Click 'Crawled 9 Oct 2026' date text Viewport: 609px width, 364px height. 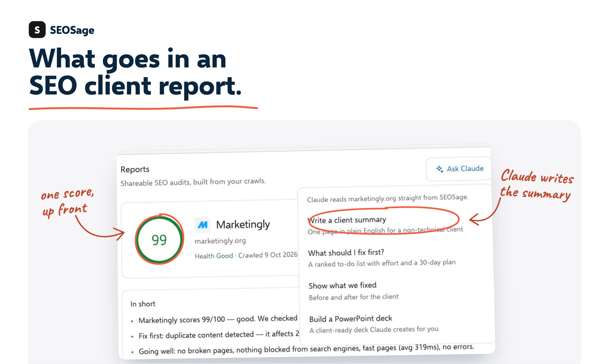coord(268,255)
